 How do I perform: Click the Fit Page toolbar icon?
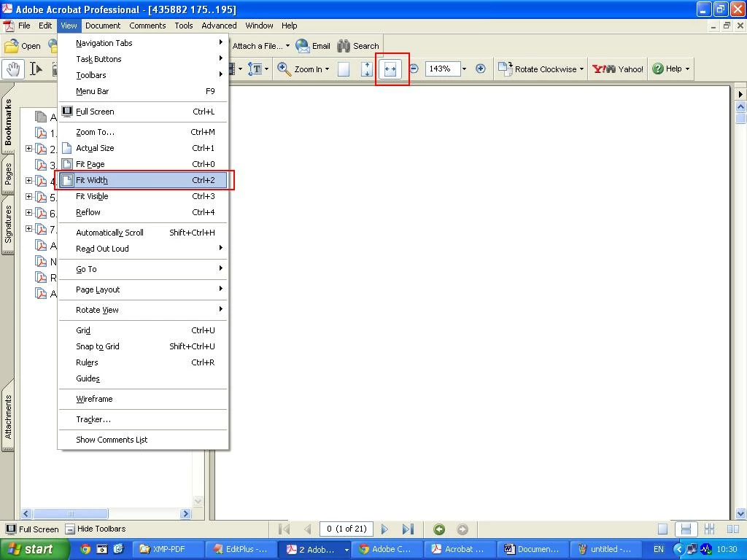click(367, 69)
